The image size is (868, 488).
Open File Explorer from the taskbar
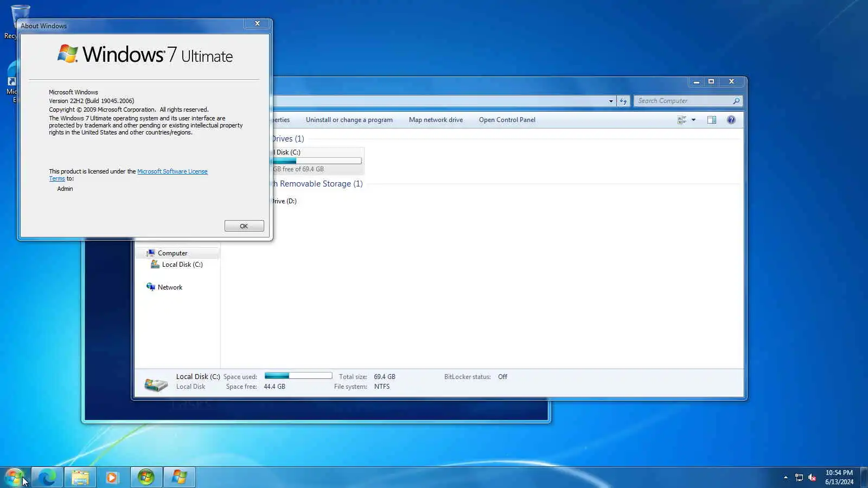pos(80,477)
